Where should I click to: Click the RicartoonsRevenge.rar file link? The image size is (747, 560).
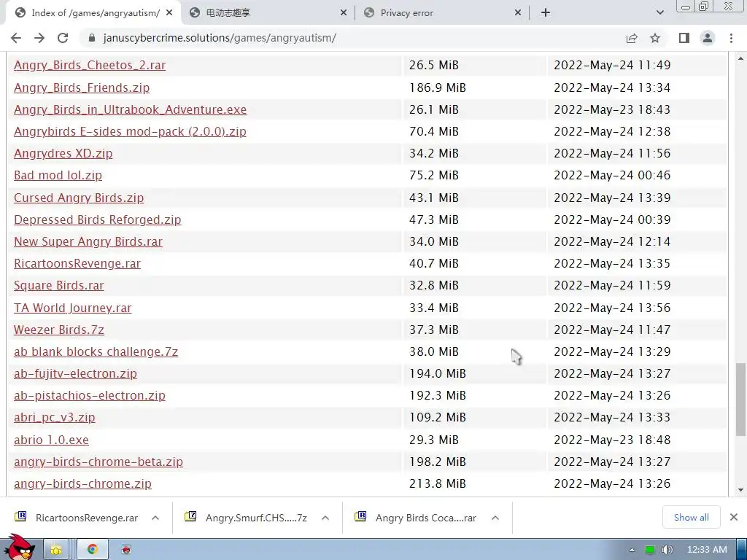(77, 263)
